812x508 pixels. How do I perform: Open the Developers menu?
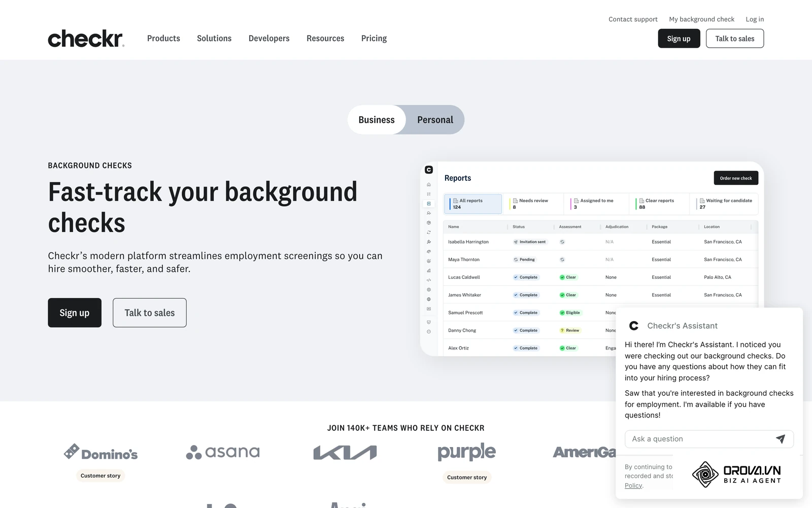(269, 39)
